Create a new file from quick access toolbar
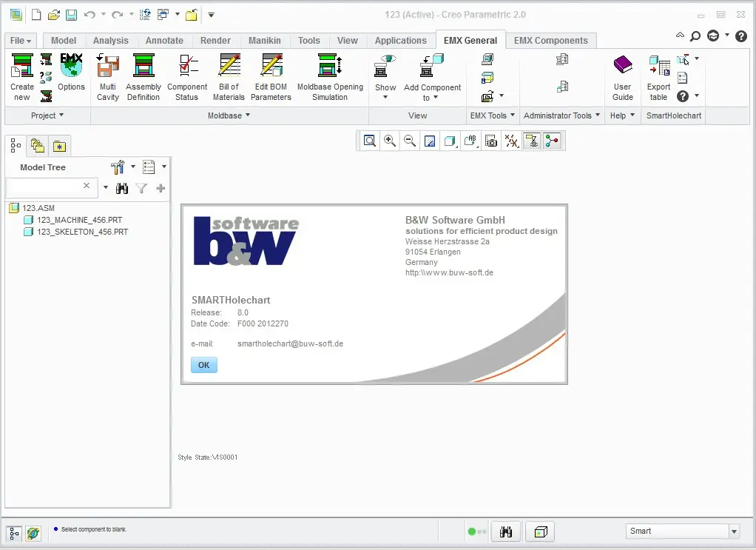 (x=36, y=15)
